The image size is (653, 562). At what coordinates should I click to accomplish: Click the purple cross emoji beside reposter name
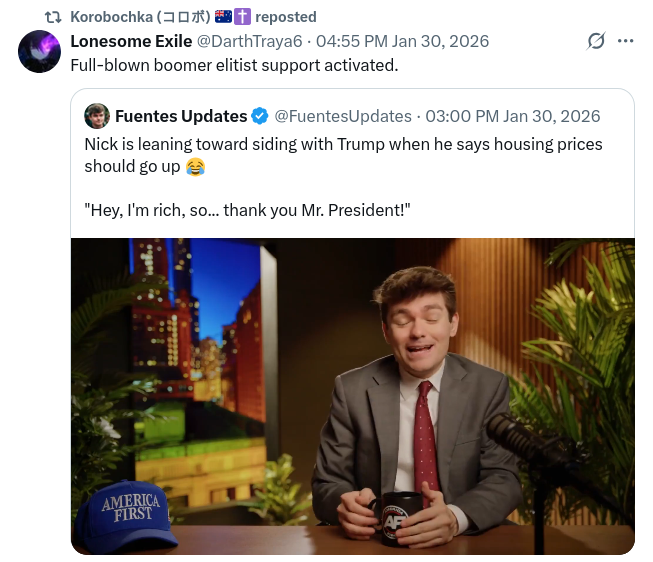pos(241,17)
